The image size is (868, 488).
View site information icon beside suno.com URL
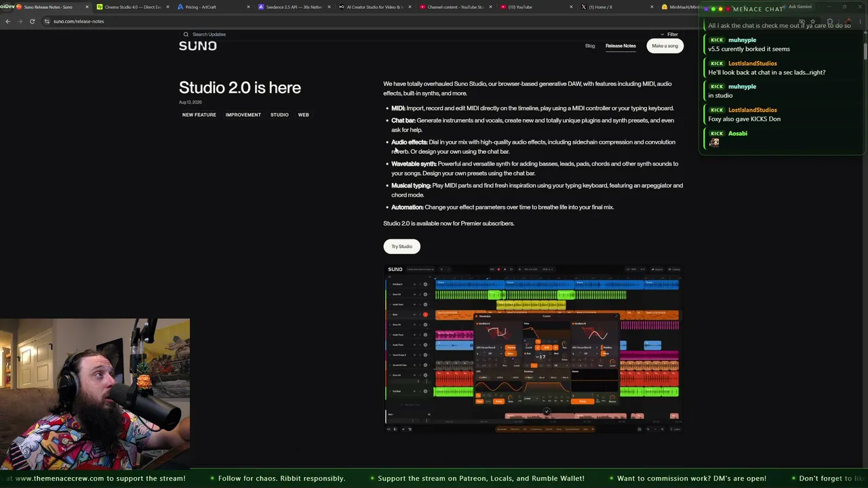click(x=47, y=21)
